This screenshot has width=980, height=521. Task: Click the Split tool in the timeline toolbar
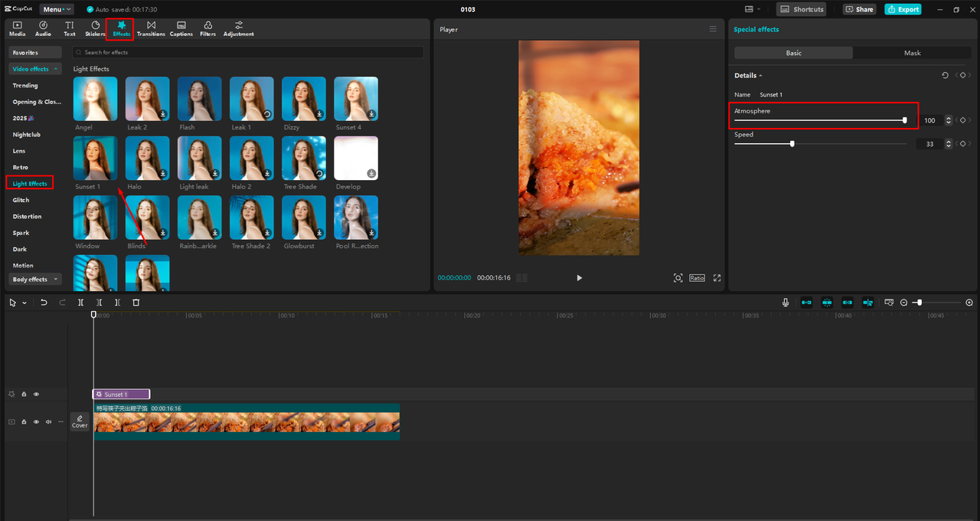80,303
